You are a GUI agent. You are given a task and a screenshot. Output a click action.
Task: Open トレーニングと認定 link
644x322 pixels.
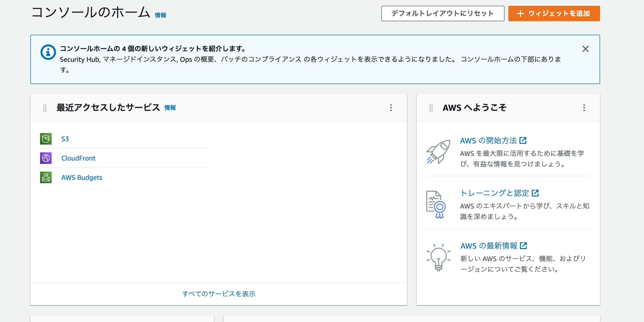[495, 193]
